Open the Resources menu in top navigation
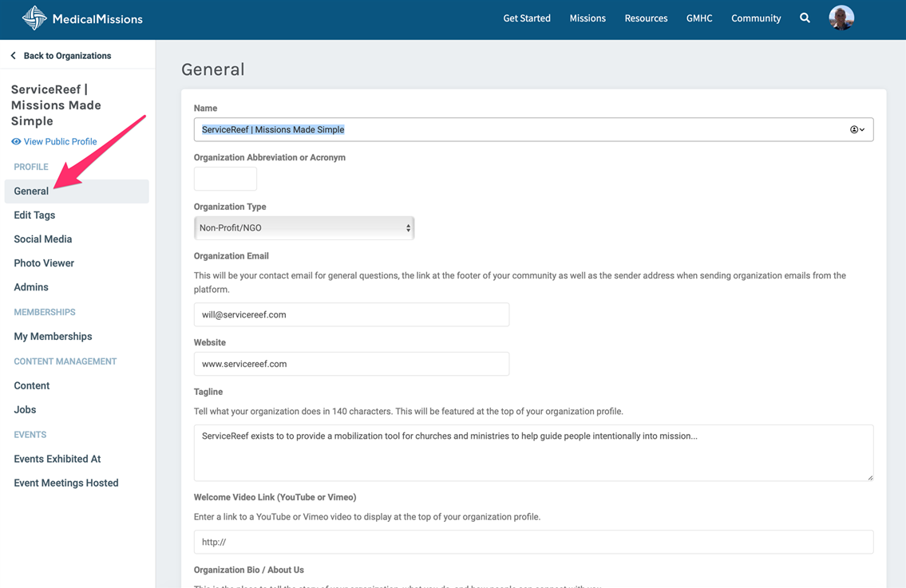This screenshot has height=588, width=906. (646, 18)
